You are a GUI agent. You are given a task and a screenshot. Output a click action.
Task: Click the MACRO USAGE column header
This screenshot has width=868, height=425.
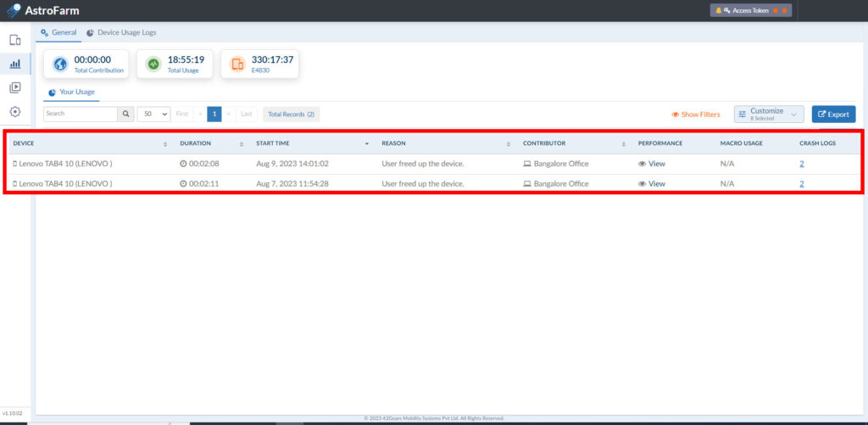[741, 143]
